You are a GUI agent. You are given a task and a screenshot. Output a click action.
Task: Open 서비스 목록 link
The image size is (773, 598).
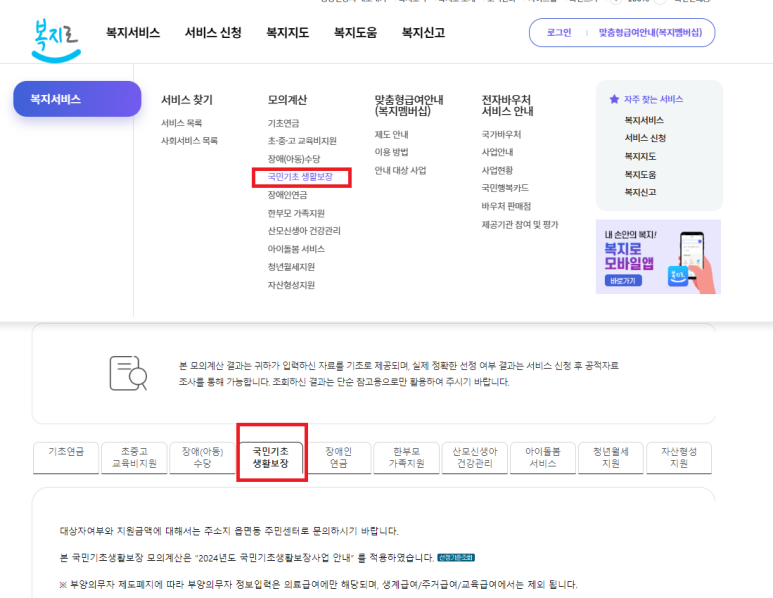pyautogui.click(x=181, y=123)
